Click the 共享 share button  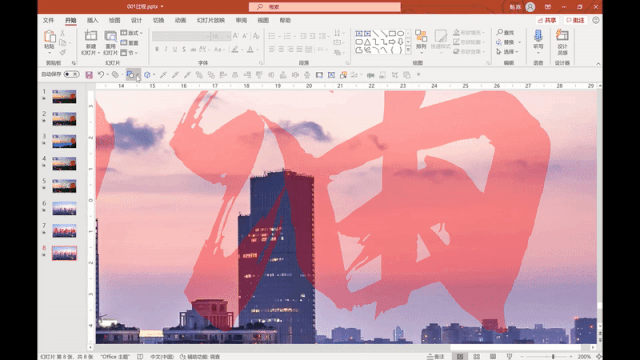pyautogui.click(x=547, y=20)
